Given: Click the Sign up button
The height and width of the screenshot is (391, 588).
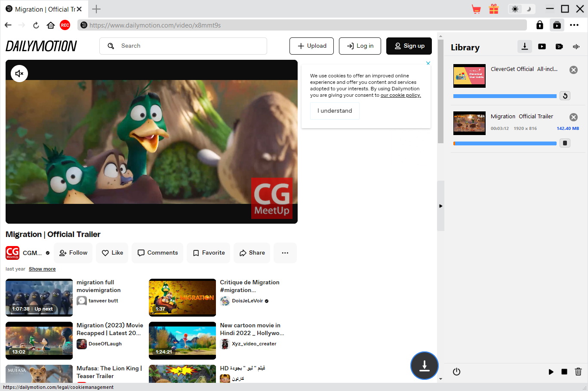Looking at the screenshot, I should point(409,46).
